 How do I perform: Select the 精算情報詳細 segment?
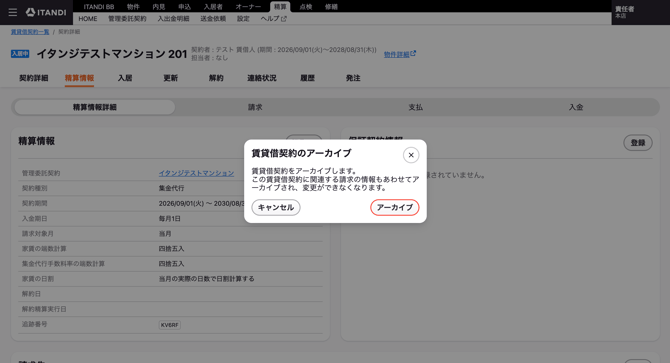pyautogui.click(x=95, y=107)
